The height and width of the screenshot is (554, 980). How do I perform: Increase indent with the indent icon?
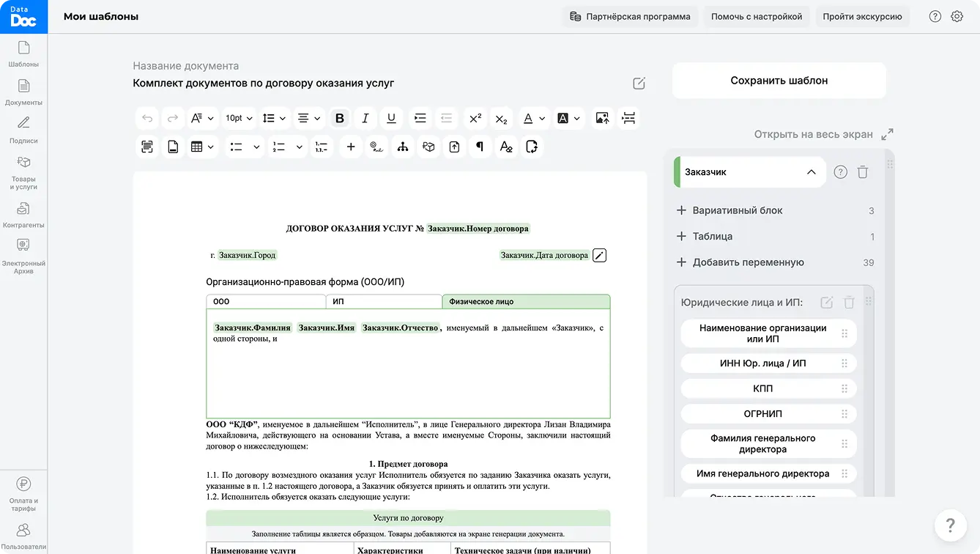pos(420,118)
